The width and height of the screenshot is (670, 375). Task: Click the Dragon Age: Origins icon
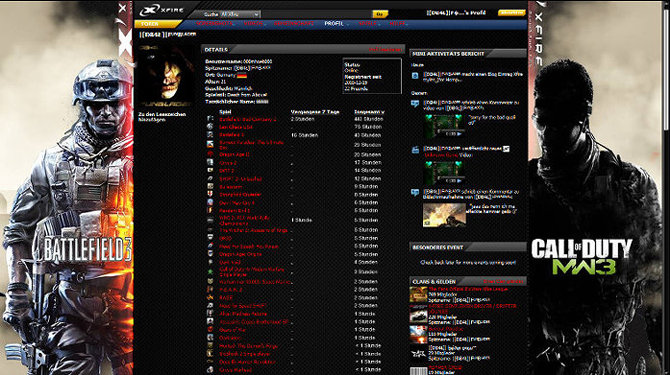210,254
